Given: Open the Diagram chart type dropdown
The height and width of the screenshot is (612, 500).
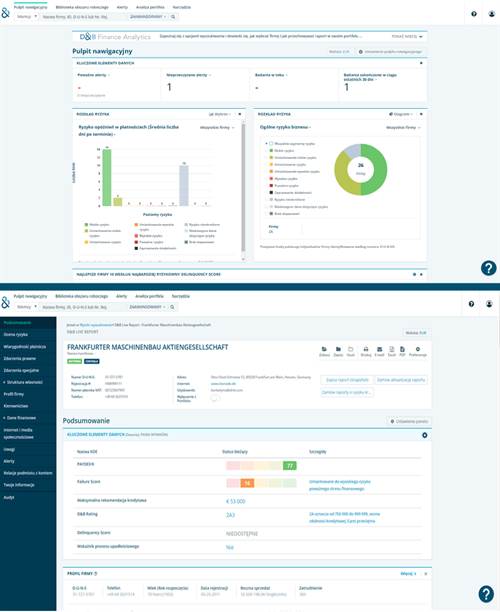Looking at the screenshot, I should coord(401,114).
